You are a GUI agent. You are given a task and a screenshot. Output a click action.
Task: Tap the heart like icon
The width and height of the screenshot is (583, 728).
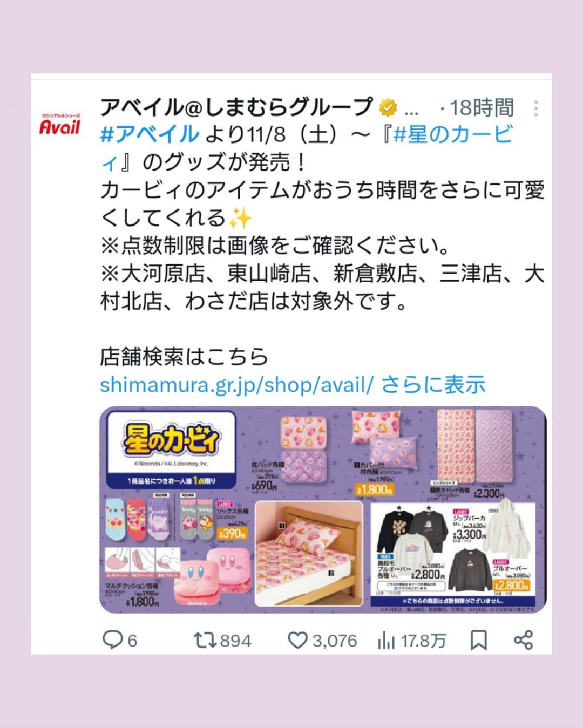click(297, 641)
